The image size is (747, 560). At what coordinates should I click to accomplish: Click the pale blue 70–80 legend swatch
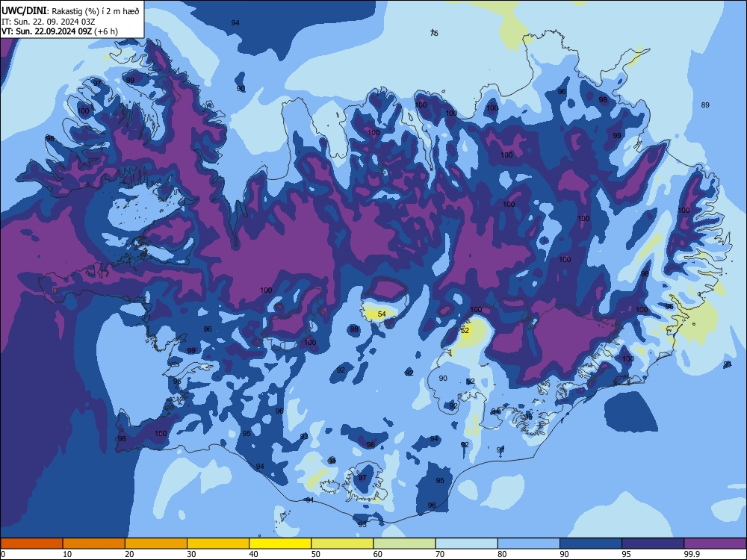[x=467, y=544]
